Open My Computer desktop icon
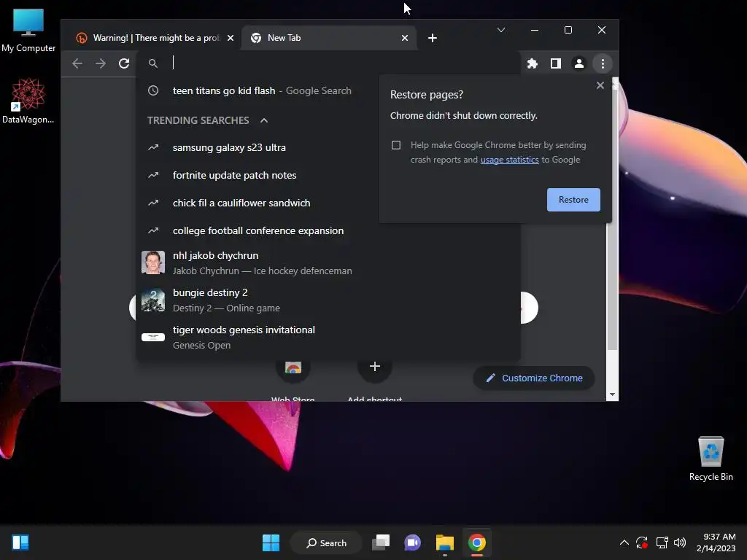 coord(28,31)
